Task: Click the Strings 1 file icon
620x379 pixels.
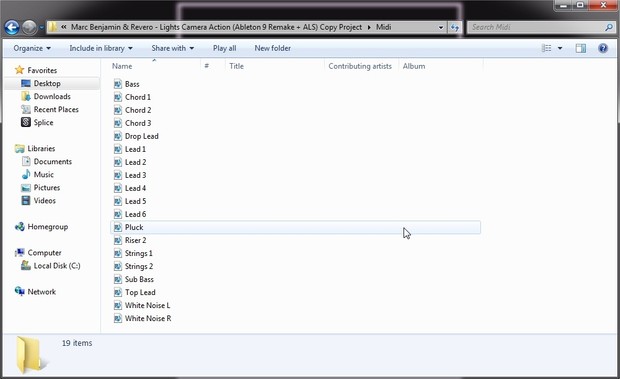Action: 117,253
